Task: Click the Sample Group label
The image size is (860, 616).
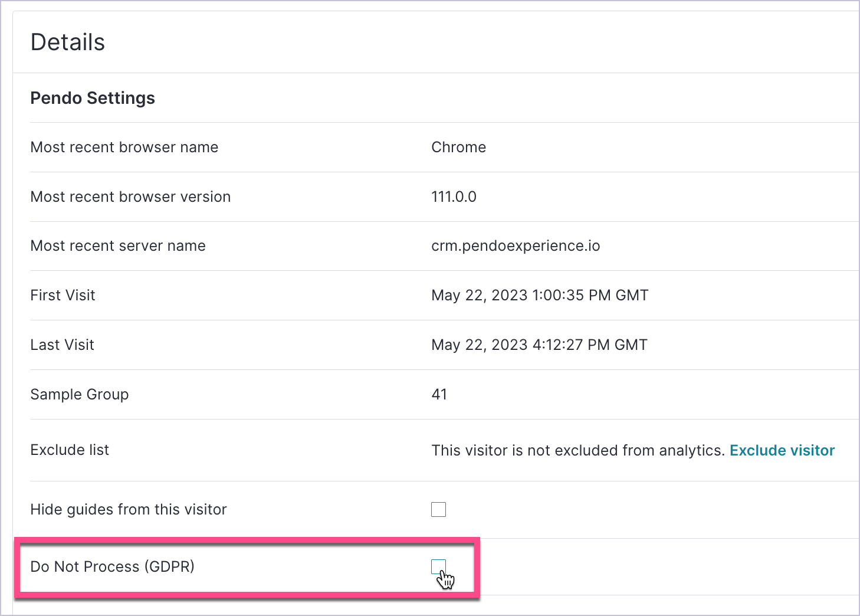Action: click(80, 394)
